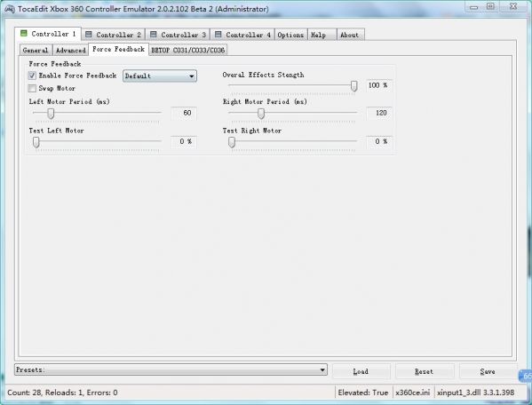The image size is (532, 405).
Task: Open the About tab
Action: click(350, 35)
